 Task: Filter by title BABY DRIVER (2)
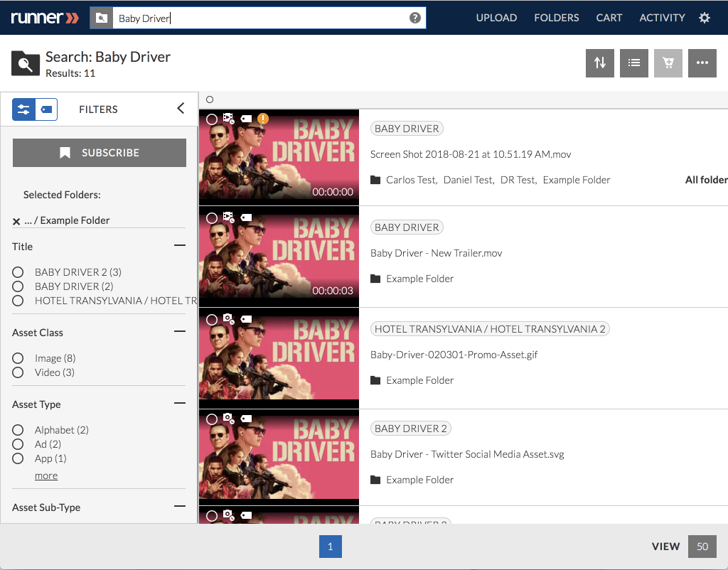18,286
